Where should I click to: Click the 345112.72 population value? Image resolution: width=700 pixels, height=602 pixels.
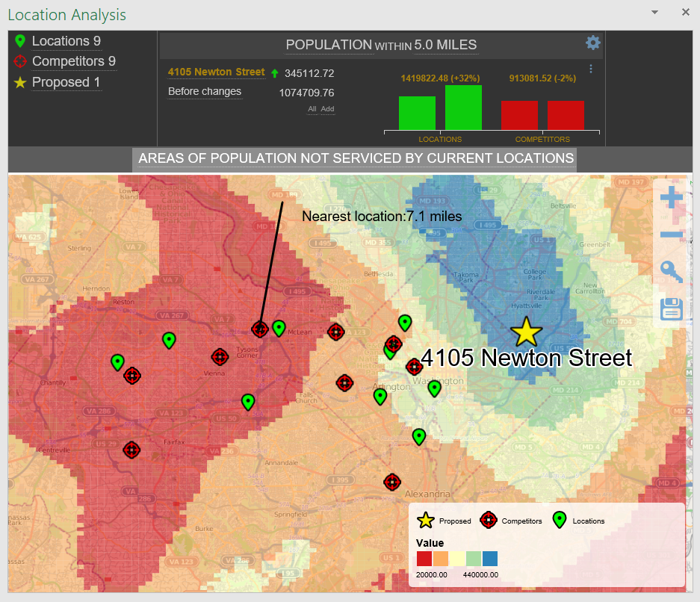coord(309,73)
